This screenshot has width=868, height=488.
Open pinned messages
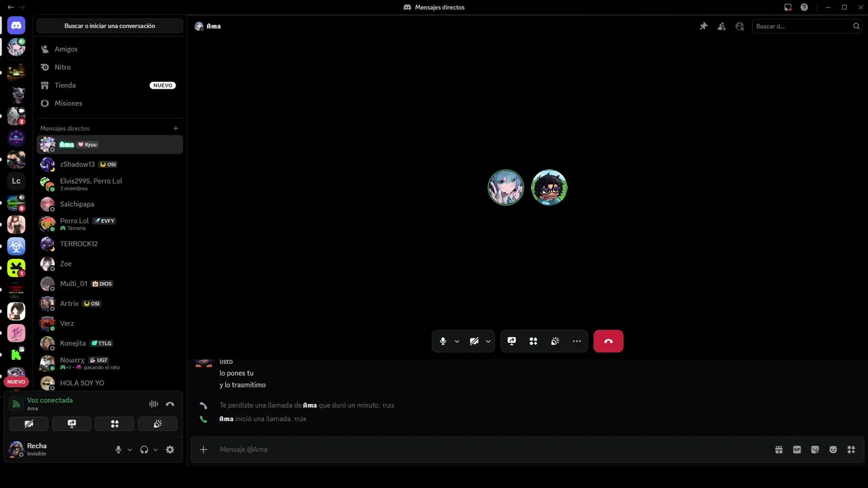[x=703, y=26]
